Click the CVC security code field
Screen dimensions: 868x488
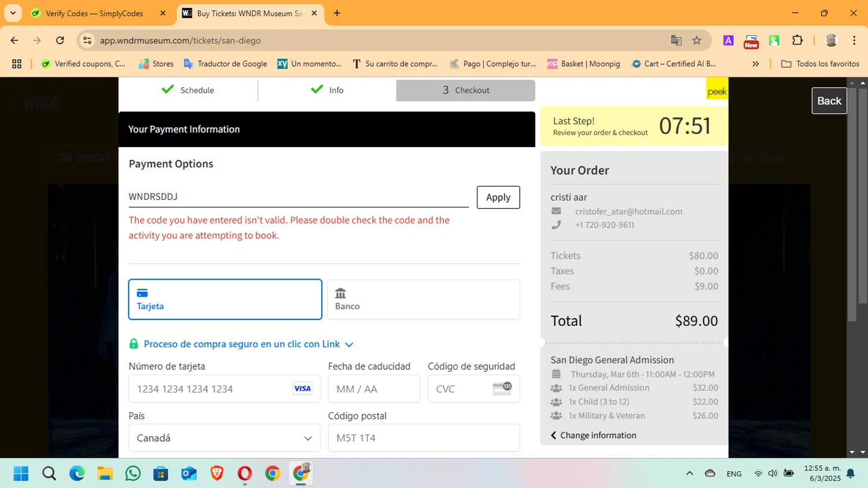[474, 389]
